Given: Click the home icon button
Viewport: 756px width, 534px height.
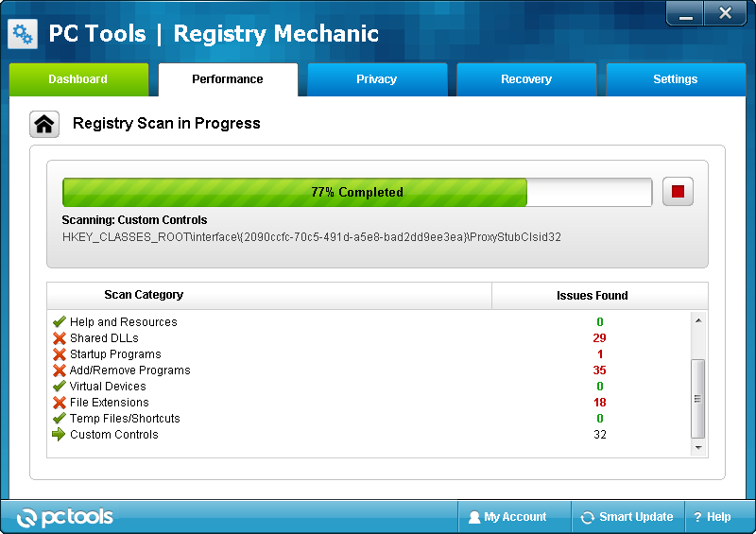Looking at the screenshot, I should pyautogui.click(x=44, y=124).
